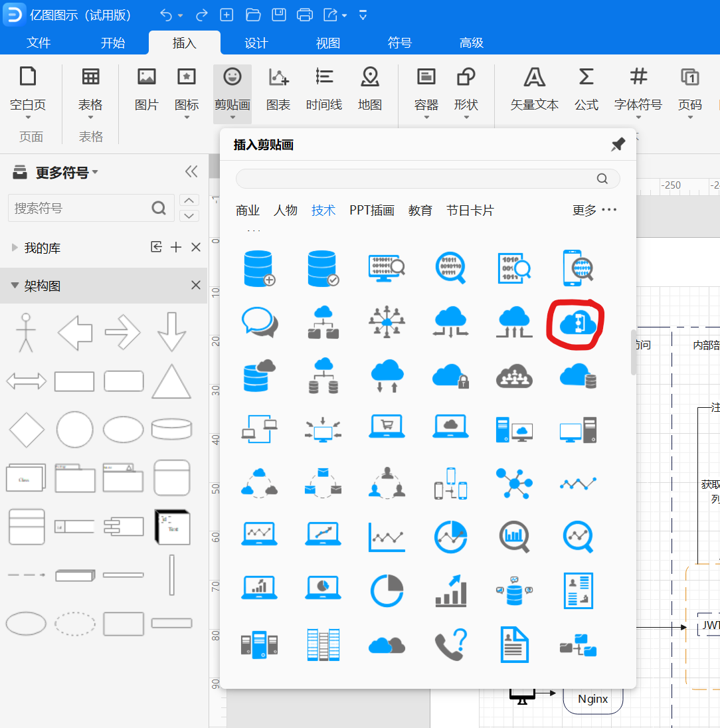Collapse the 架构图 shape section
720x728 pixels.
(15, 285)
